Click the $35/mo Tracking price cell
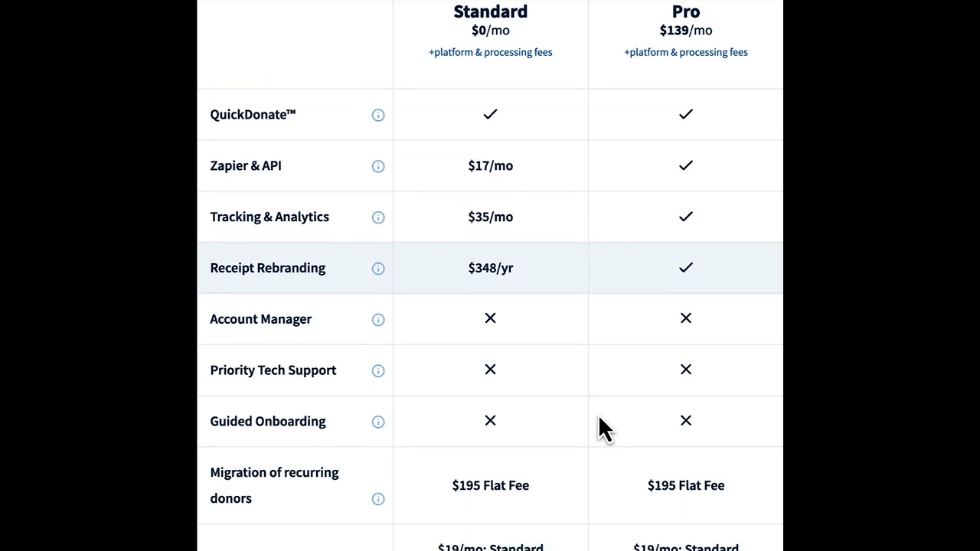 click(490, 217)
